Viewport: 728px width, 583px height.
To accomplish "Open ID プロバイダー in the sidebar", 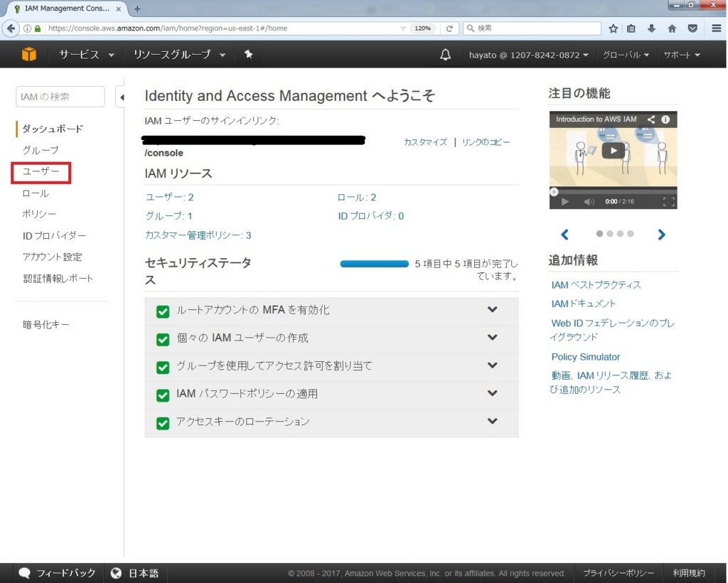I will tap(54, 235).
